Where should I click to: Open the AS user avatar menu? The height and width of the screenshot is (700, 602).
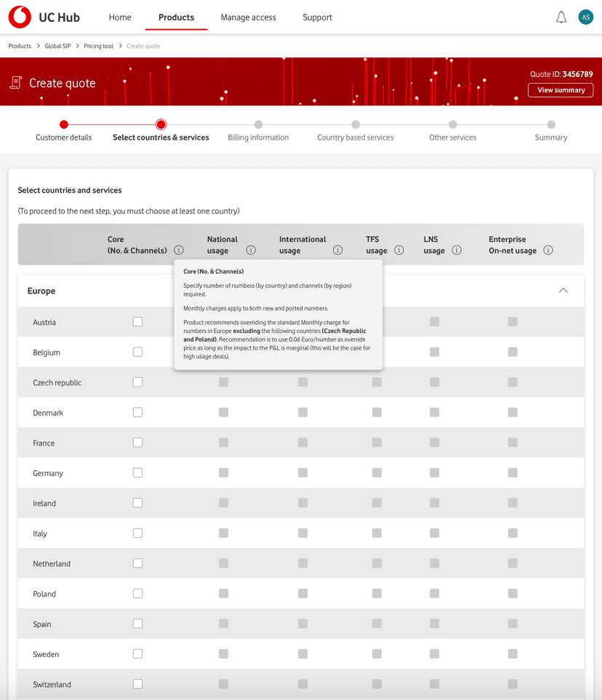[x=585, y=17]
